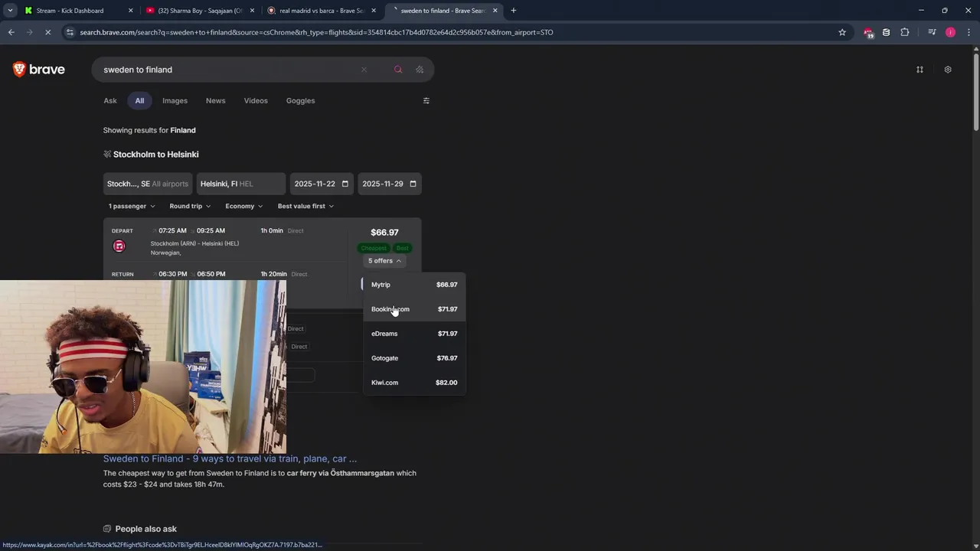
Task: Click the site info icon in address bar
Action: pyautogui.click(x=70, y=32)
